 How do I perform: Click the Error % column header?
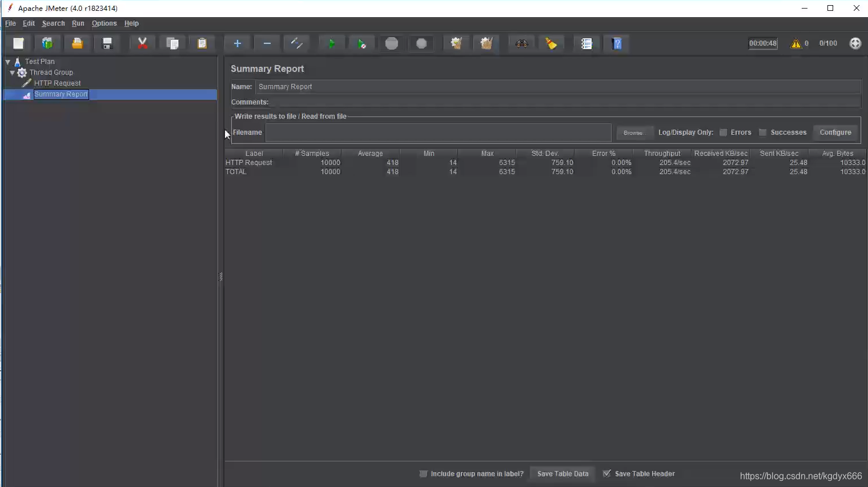pyautogui.click(x=604, y=154)
